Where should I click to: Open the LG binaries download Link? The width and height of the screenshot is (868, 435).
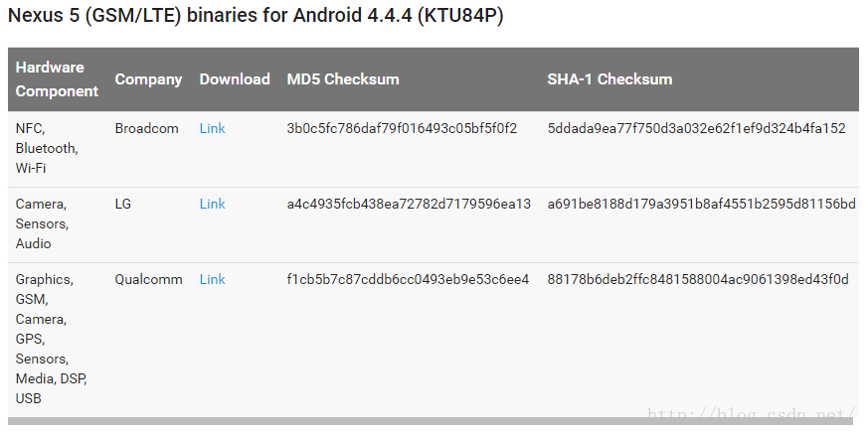tap(212, 204)
